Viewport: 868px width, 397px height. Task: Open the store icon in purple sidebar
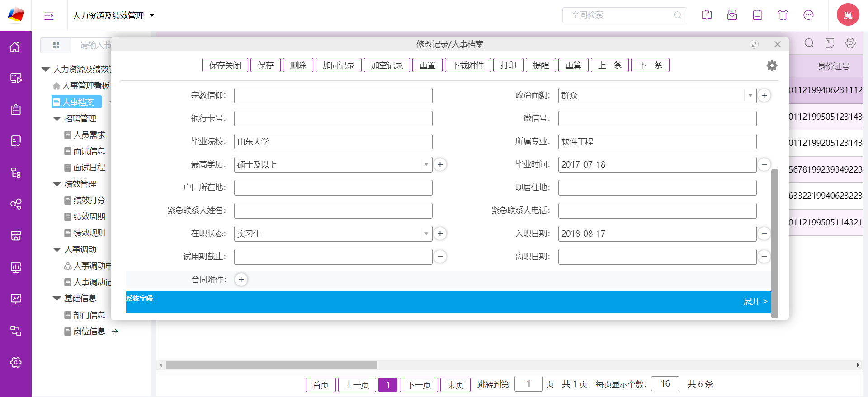click(16, 236)
